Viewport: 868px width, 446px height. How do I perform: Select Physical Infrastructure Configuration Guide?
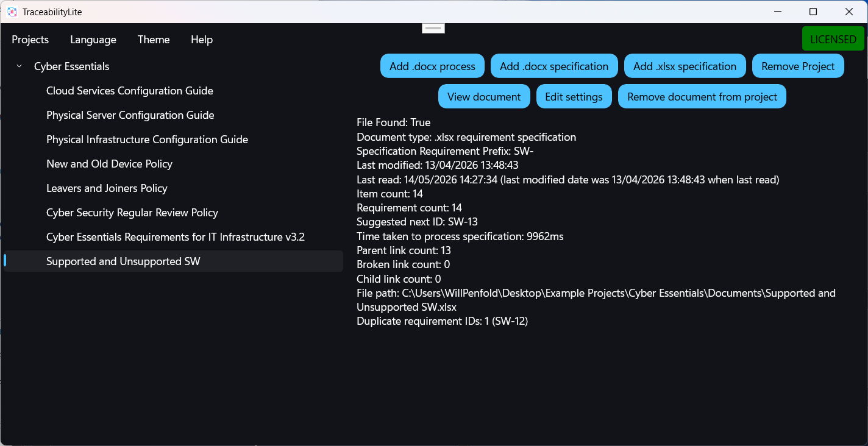click(147, 140)
